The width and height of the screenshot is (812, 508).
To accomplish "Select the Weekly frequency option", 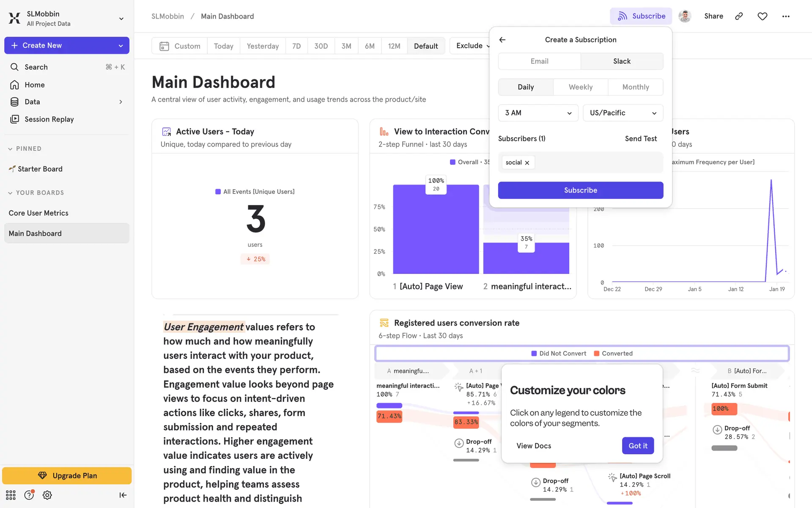I will 580,87.
